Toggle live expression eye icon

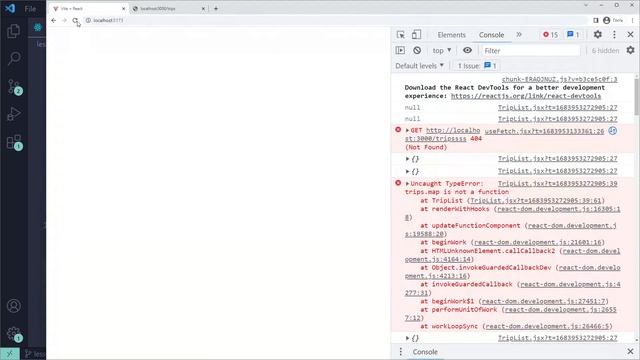coord(467,50)
